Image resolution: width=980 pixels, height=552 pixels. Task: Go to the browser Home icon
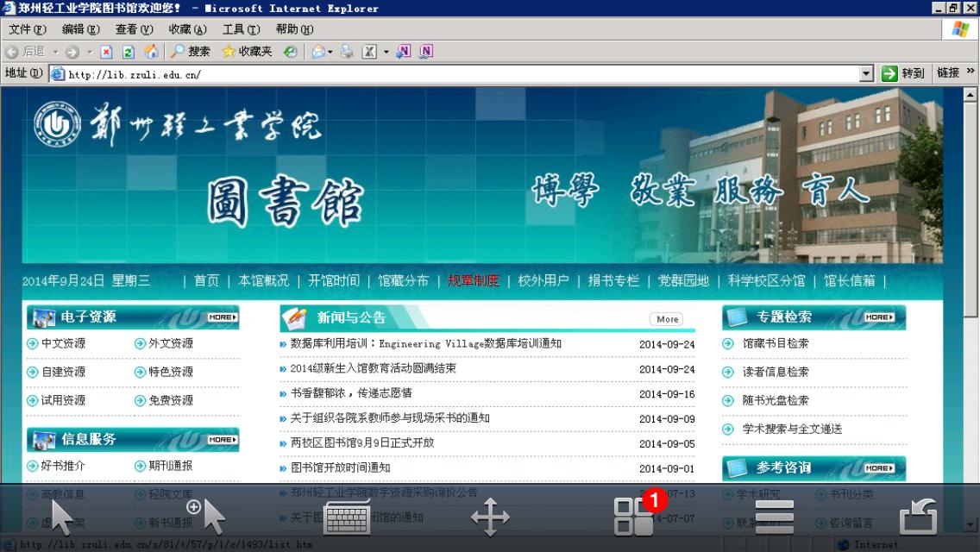151,52
